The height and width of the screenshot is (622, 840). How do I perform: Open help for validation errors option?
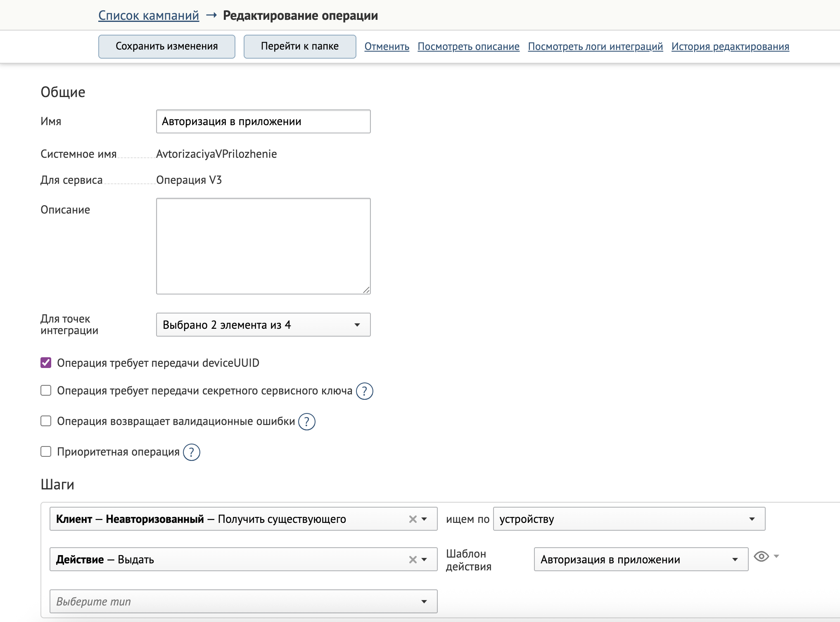click(306, 422)
